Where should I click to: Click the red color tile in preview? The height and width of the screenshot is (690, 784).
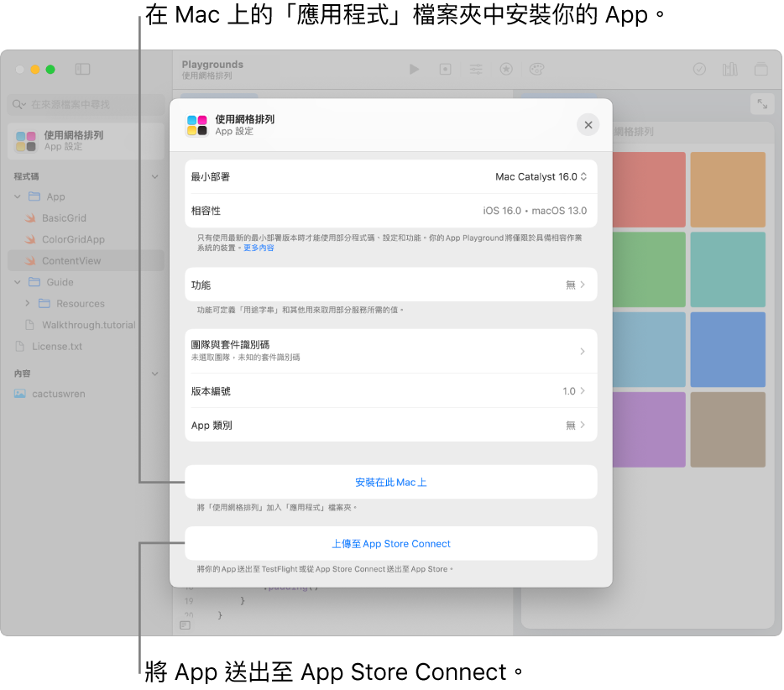tap(649, 190)
